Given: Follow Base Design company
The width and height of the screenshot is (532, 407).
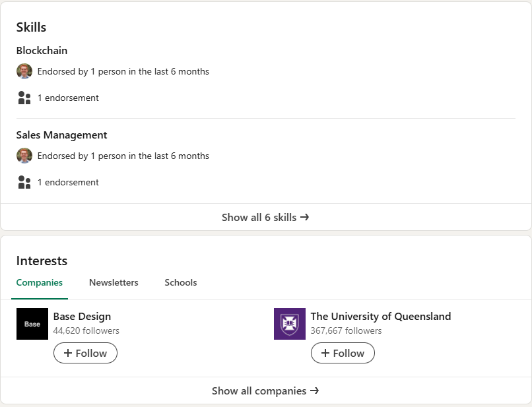Looking at the screenshot, I should 85,353.
